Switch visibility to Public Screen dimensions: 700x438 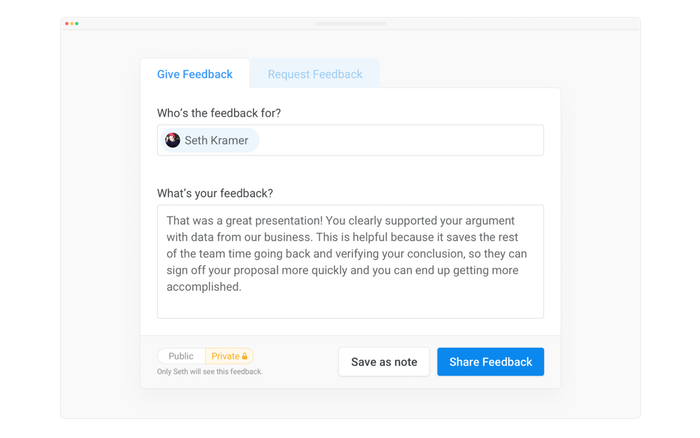pyautogui.click(x=181, y=356)
